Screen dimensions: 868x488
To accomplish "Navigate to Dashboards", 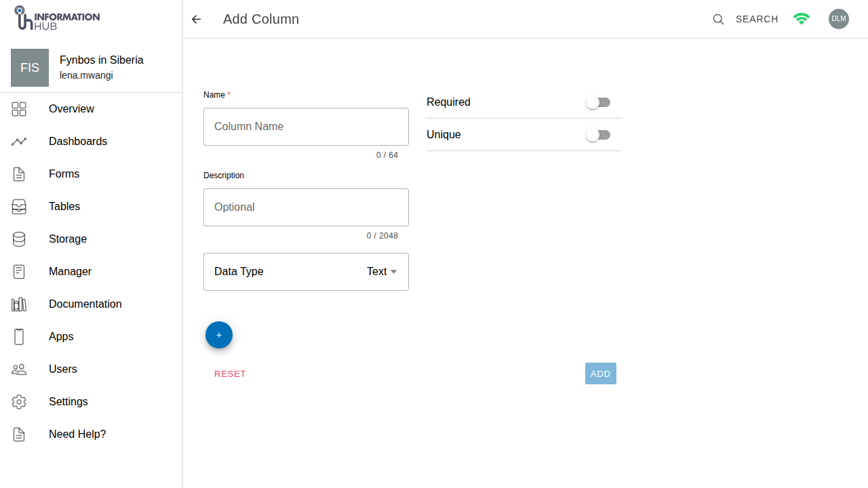I will [x=92, y=142].
